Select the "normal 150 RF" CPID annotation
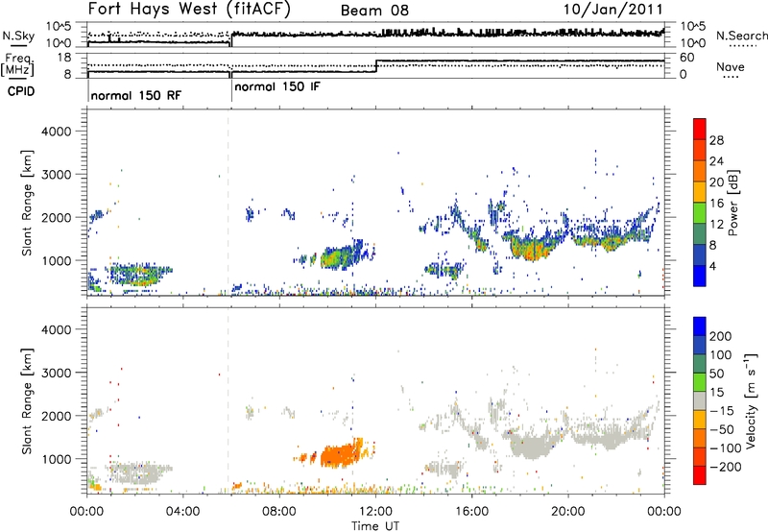768x532 pixels. 135,95
